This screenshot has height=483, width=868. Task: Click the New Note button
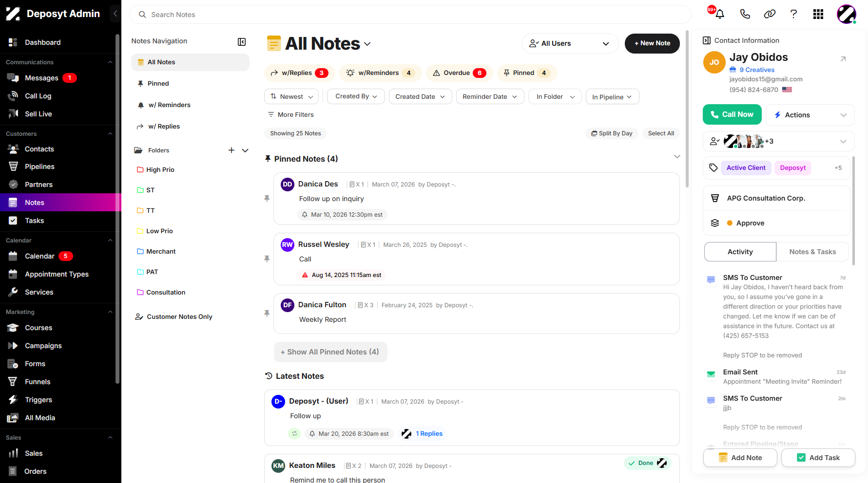coord(652,43)
